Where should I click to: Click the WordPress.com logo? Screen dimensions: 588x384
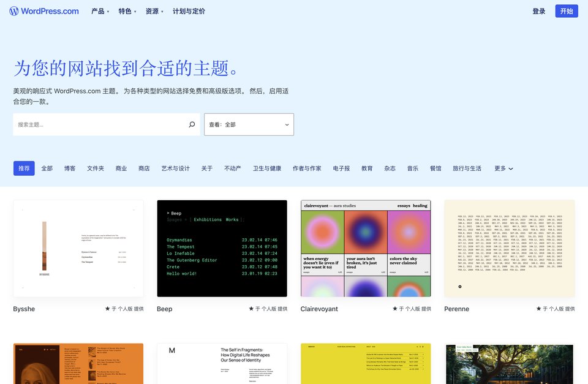[44, 11]
